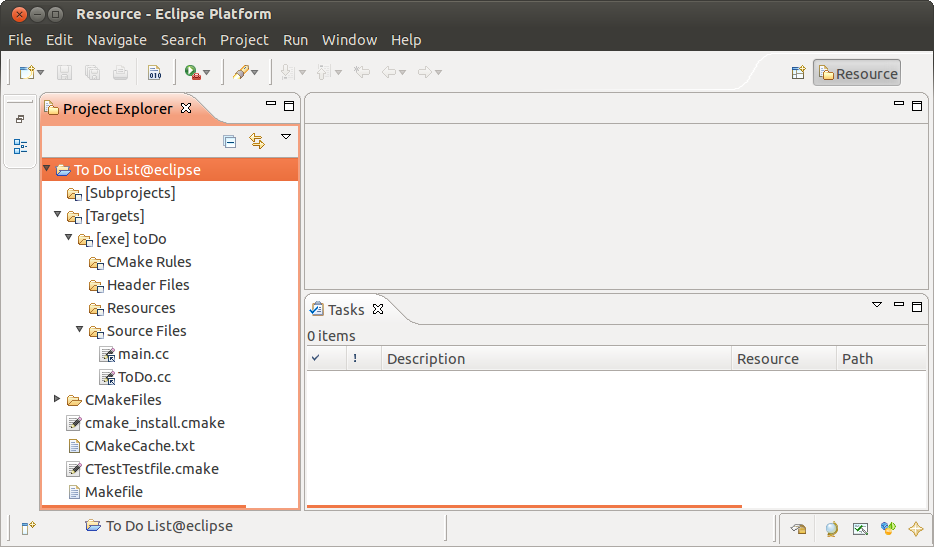Viewport: 934px width, 547px height.
Task: Open the Project menu
Action: (244, 40)
